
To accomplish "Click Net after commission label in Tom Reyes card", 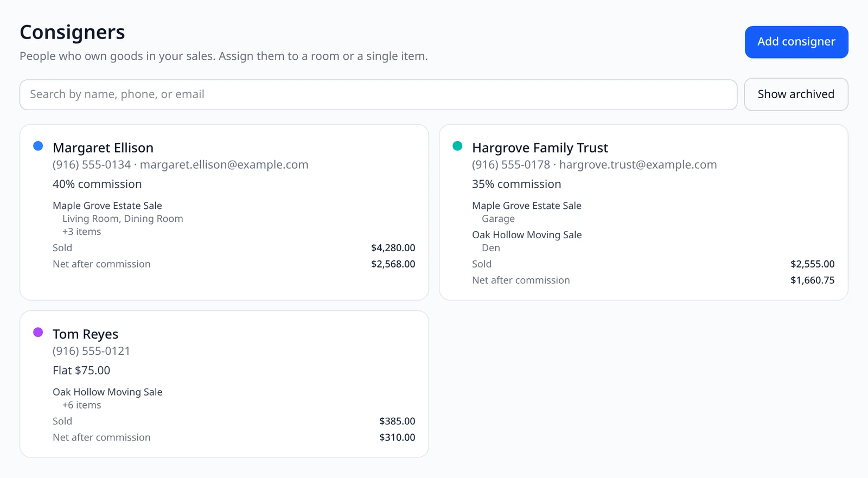I will tap(101, 437).
